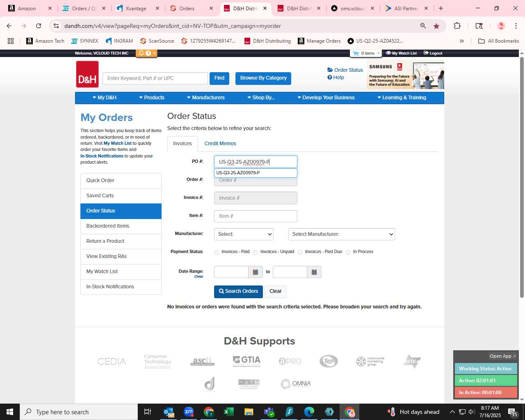Expand the Shop By... menu

coord(261,98)
